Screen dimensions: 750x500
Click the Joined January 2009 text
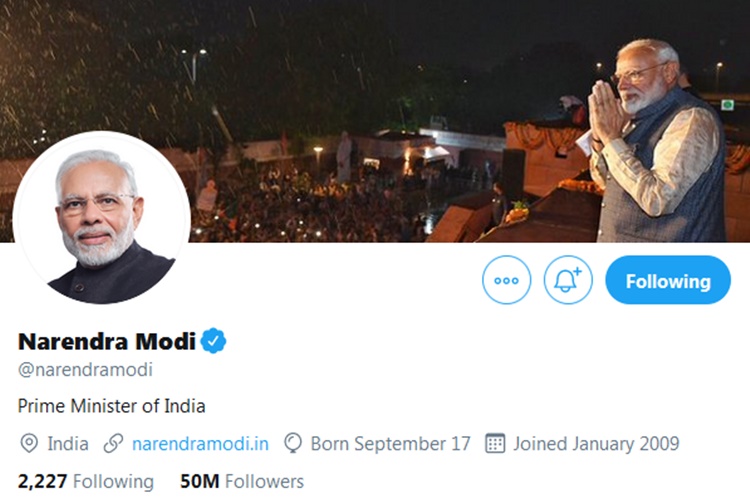[x=596, y=443]
